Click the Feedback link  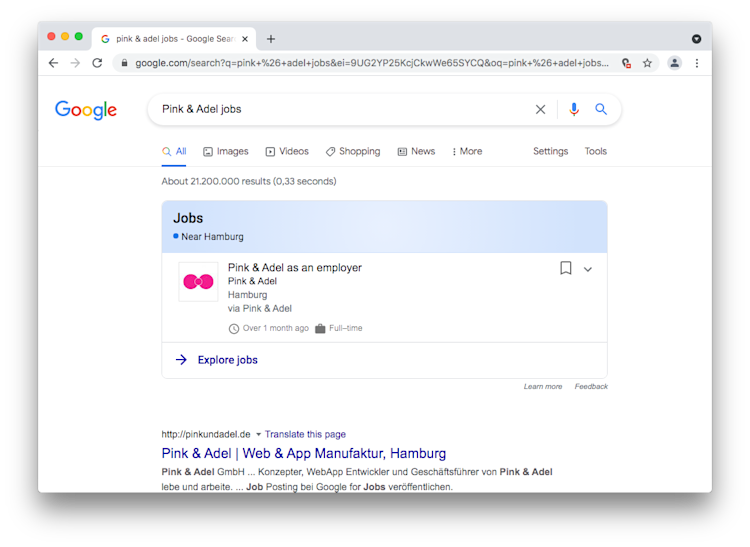tap(591, 386)
